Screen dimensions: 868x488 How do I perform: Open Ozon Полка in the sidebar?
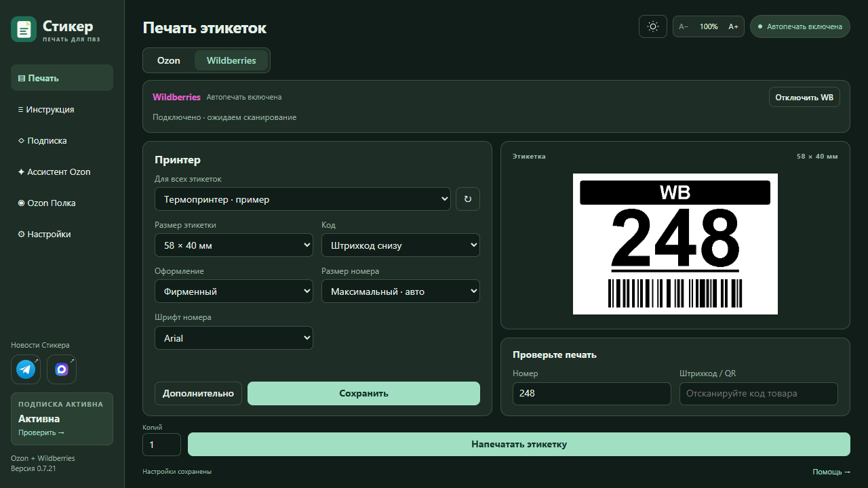tap(62, 203)
